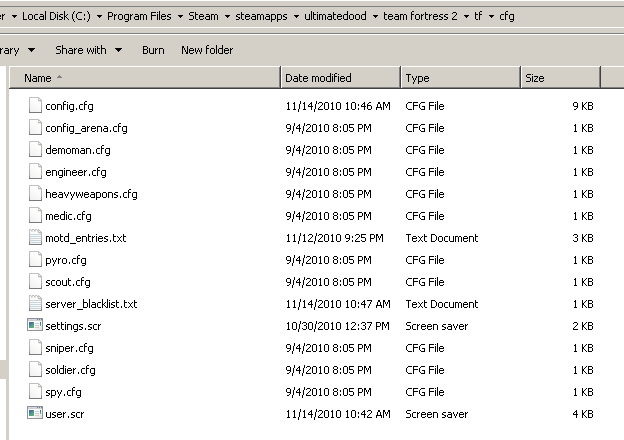Image resolution: width=624 pixels, height=440 pixels.
Task: Open the library menu dropdown arrow
Action: tap(31, 50)
